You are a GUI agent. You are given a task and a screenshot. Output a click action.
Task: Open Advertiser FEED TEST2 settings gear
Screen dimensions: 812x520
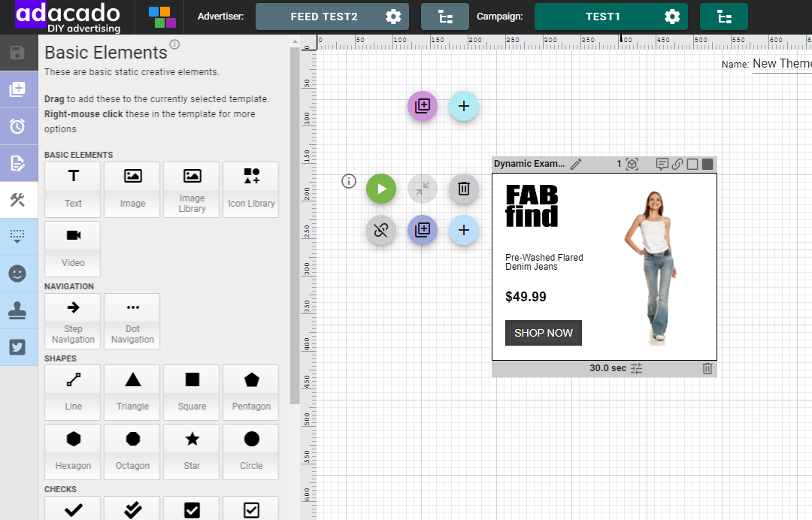click(393, 17)
